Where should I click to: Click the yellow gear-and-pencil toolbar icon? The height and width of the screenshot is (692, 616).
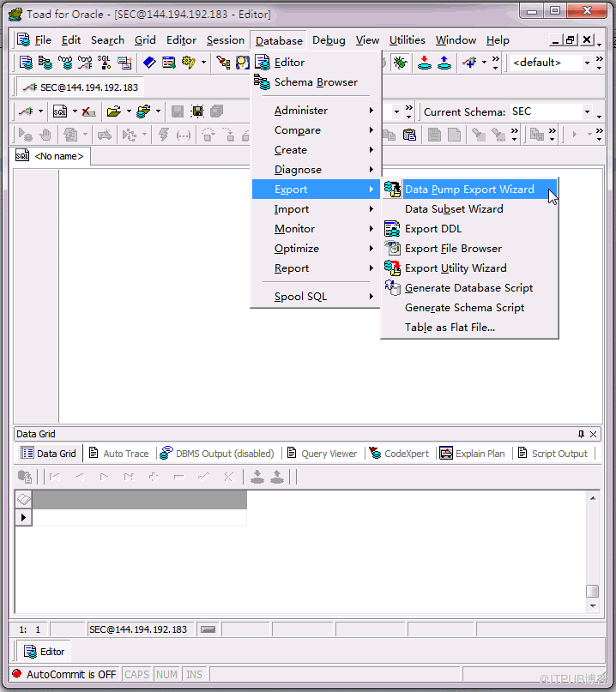[189, 63]
